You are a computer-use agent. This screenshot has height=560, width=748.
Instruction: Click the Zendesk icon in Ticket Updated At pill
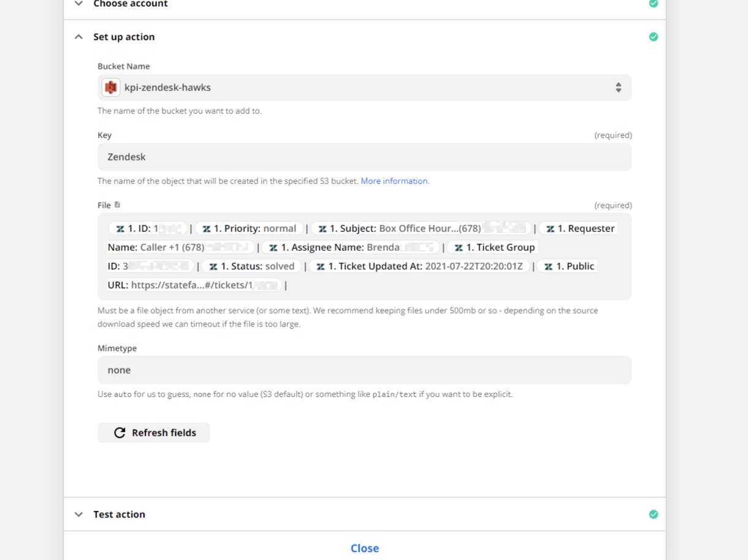point(321,267)
